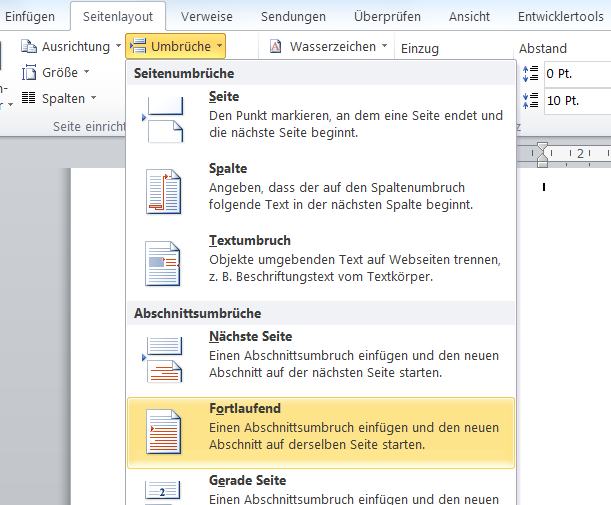Click the description text under Fortlaufend
Image resolution: width=611 pixels, height=505 pixels.
point(354,436)
